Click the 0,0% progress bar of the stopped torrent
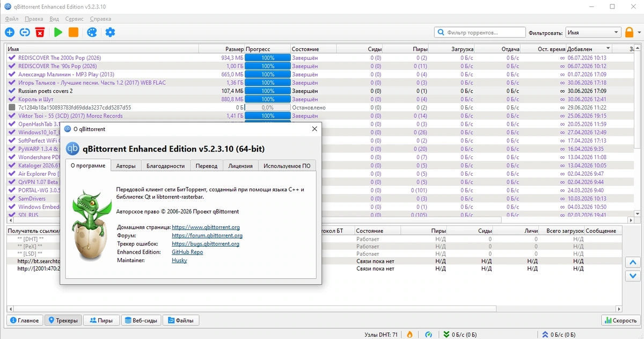This screenshot has width=644, height=339. (x=267, y=107)
